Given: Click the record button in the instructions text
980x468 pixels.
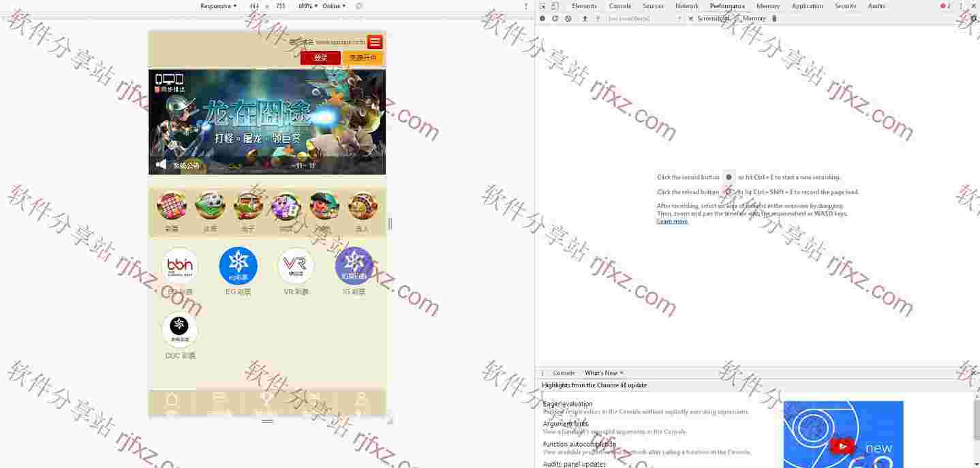Looking at the screenshot, I should 729,177.
